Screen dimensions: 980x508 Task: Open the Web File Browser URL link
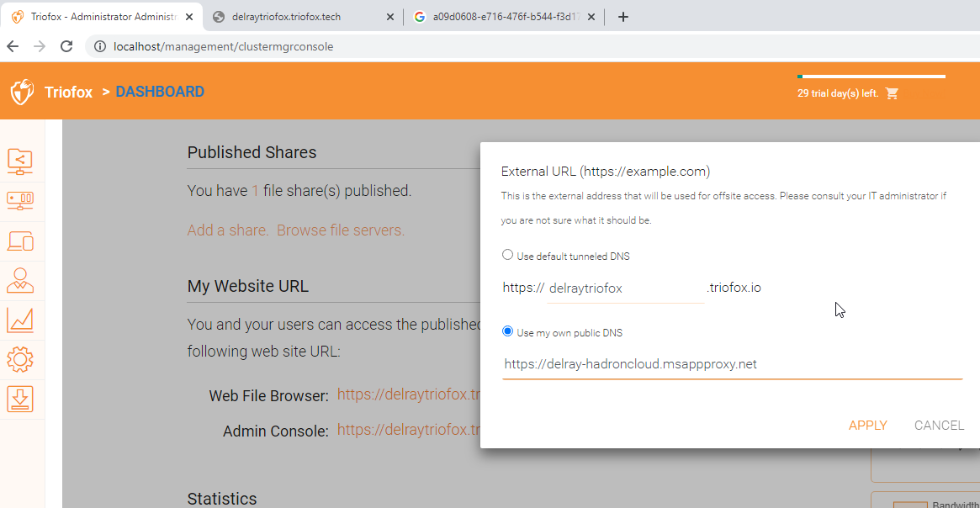click(409, 395)
